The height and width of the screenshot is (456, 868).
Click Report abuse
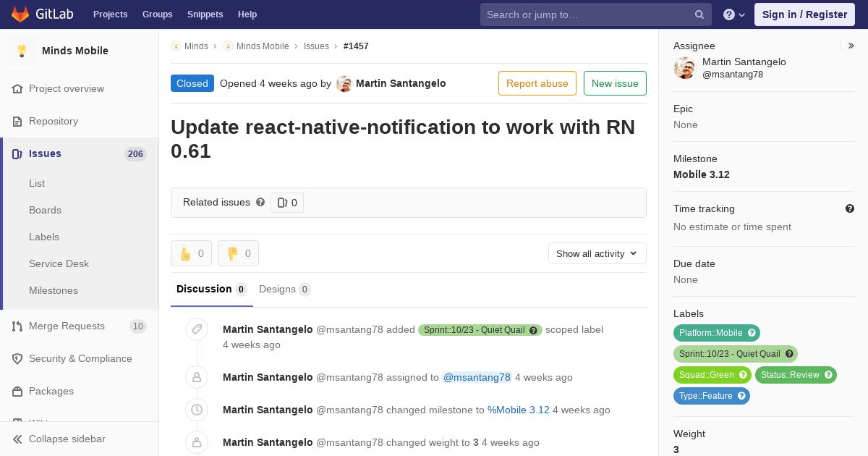[x=537, y=83]
